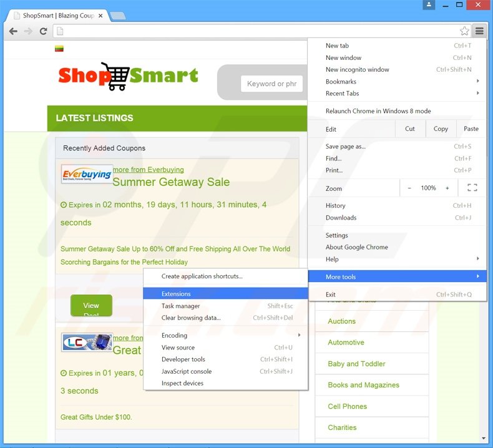Expand the Help submenu
Image resolution: width=493 pixels, height=448 pixels.
coord(397,259)
